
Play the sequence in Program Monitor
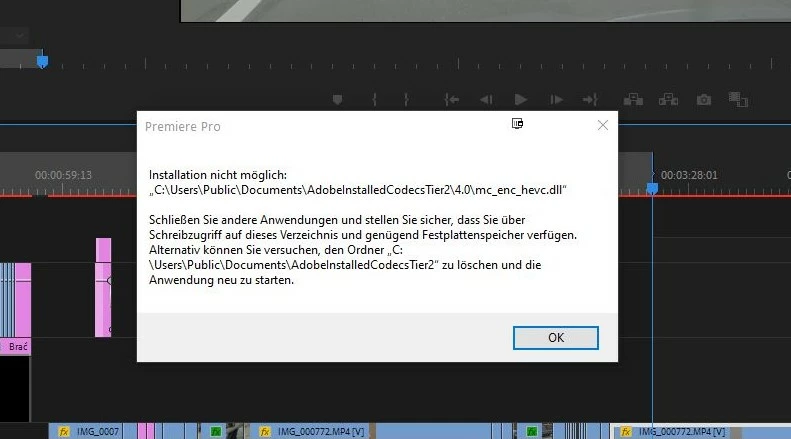tap(521, 100)
